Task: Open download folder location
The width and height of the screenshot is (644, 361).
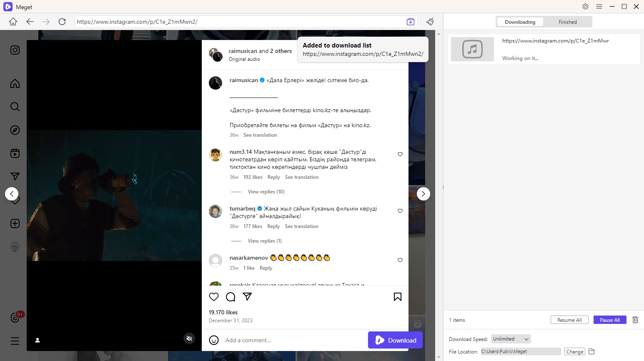Action: coord(591,351)
